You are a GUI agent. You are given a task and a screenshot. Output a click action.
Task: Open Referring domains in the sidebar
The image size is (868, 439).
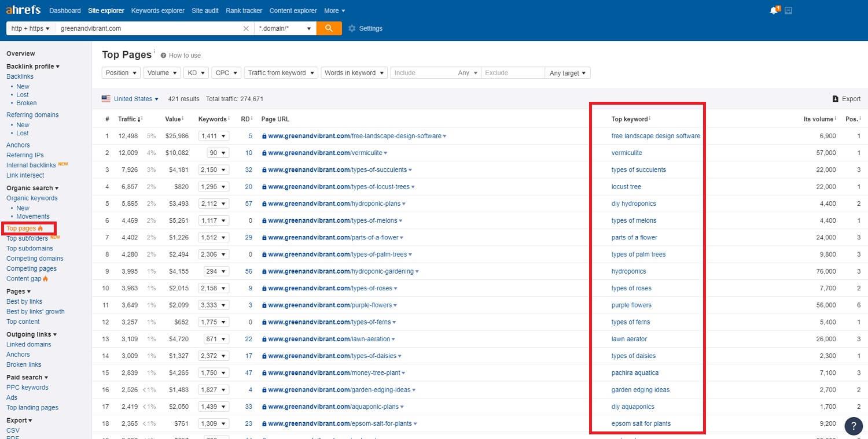coord(32,115)
